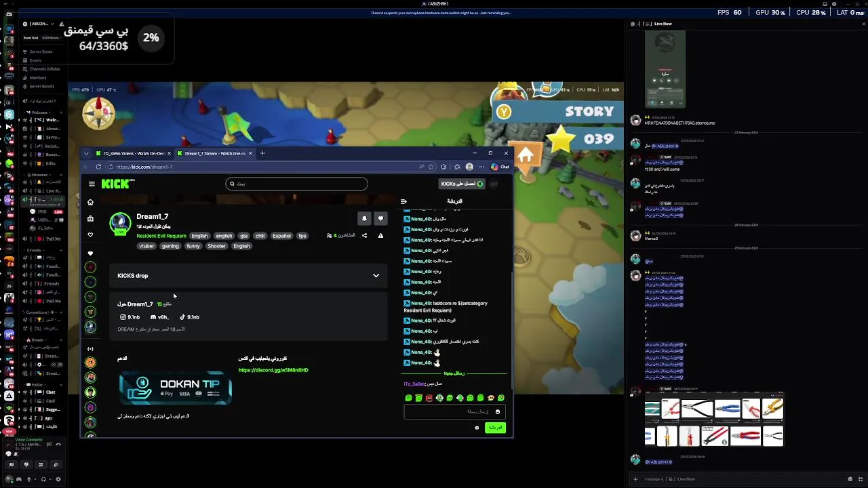
Task: Collapse the Welcome category in Discord
Action: point(39,113)
